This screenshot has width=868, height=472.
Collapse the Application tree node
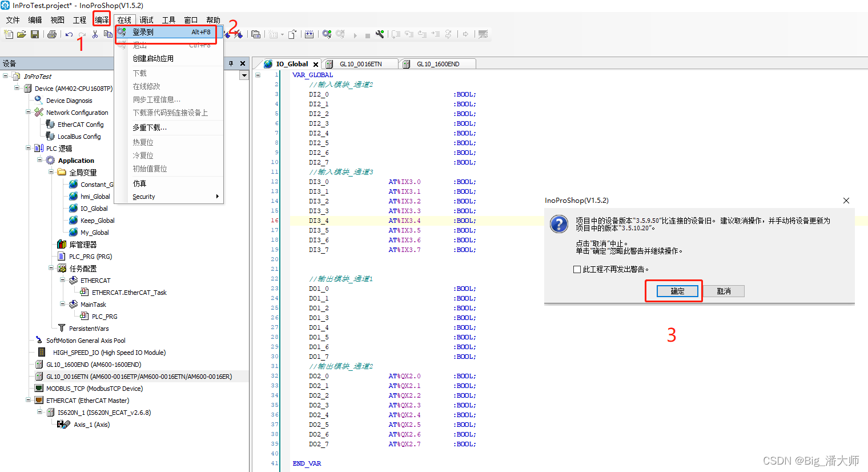40,160
